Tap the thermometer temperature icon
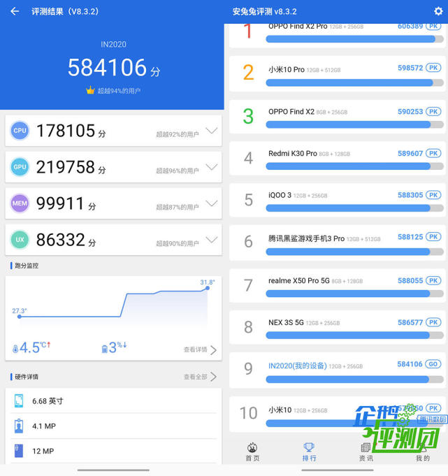This screenshot has width=448, height=476. pos(15,349)
